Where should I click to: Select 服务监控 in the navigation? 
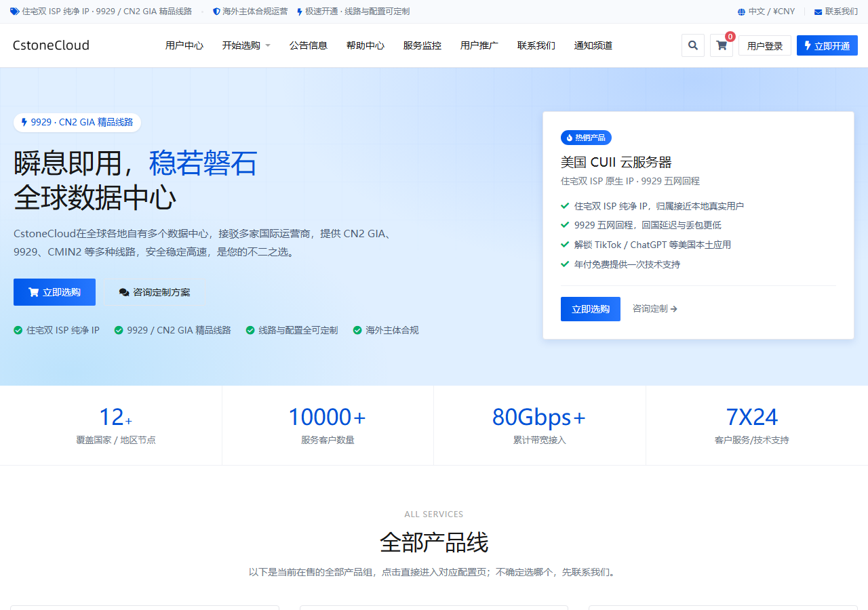[x=422, y=45]
